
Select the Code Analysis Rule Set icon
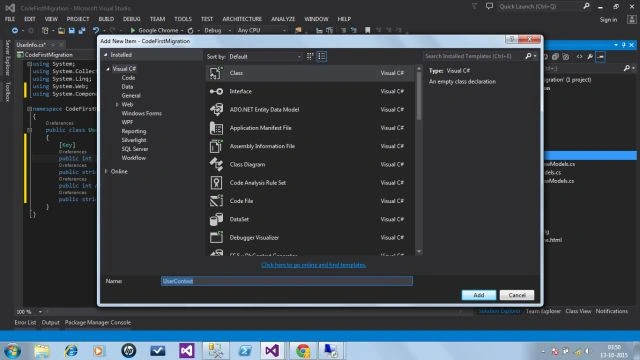216,183
